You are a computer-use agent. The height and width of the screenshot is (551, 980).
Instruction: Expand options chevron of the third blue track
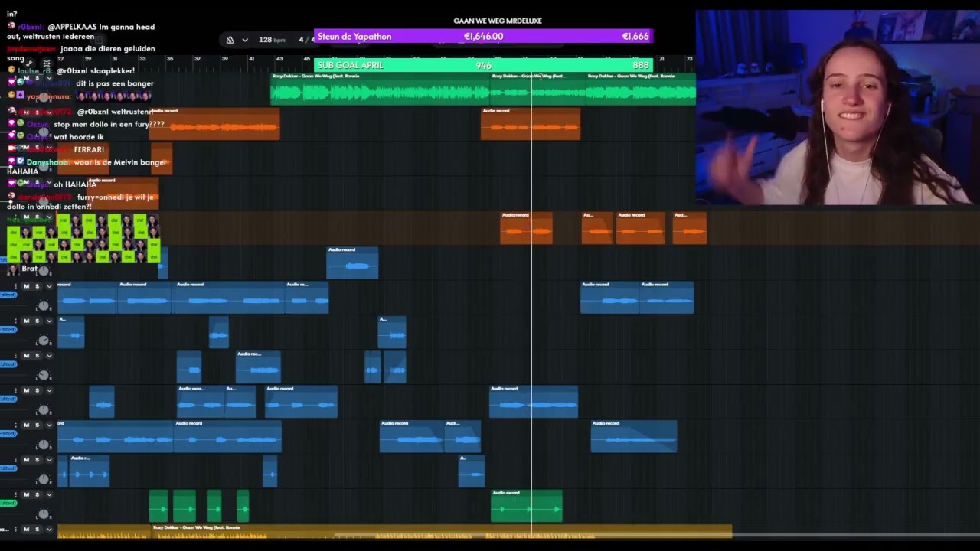[49, 355]
